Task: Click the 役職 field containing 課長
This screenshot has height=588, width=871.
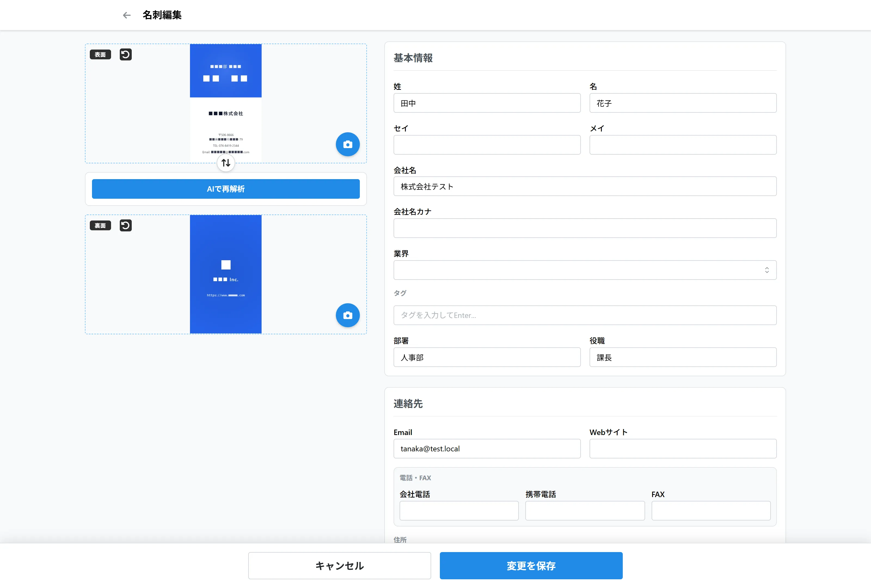Action: point(682,357)
